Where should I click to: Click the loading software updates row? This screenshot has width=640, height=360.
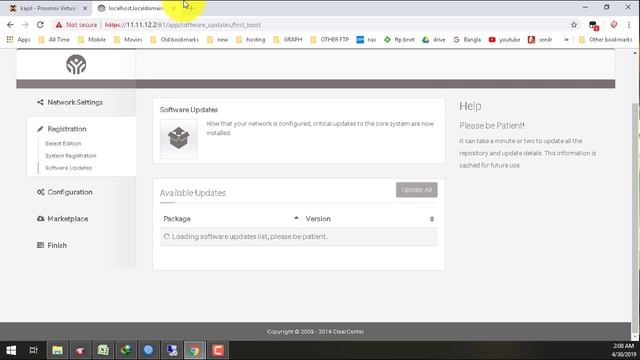click(x=299, y=237)
